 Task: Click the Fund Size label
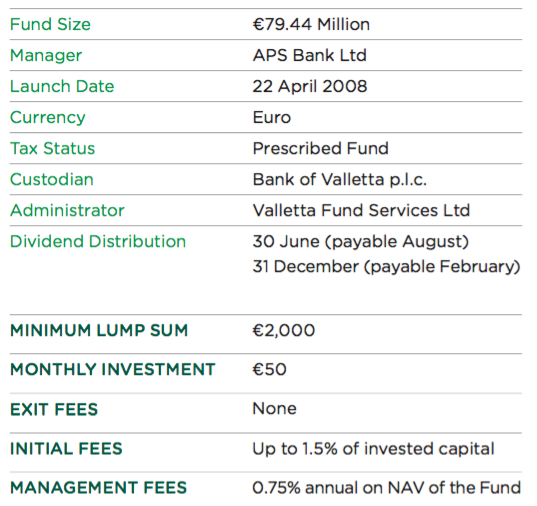pos(50,24)
